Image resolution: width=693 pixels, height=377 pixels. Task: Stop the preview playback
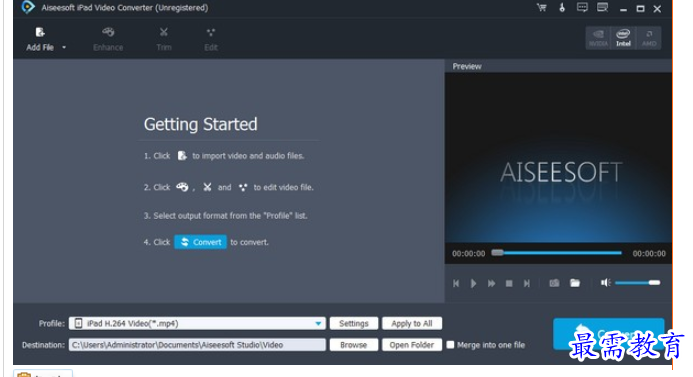coord(509,283)
